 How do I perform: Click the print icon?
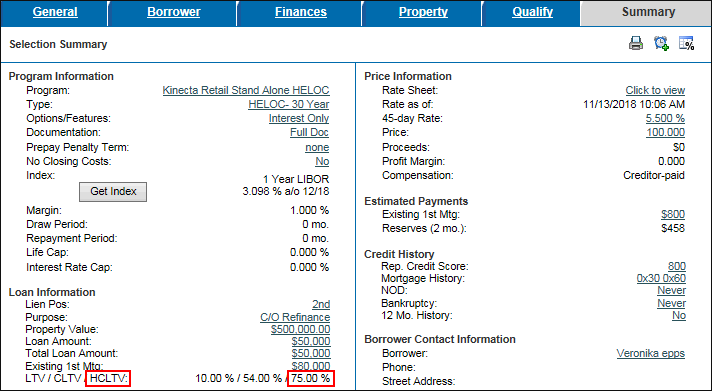(636, 44)
